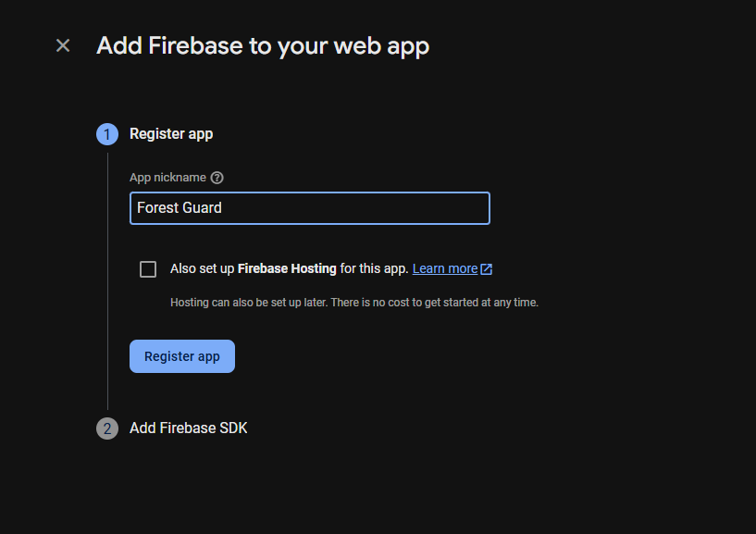
Task: Click the external link icon beside Learn more
Action: [487, 269]
